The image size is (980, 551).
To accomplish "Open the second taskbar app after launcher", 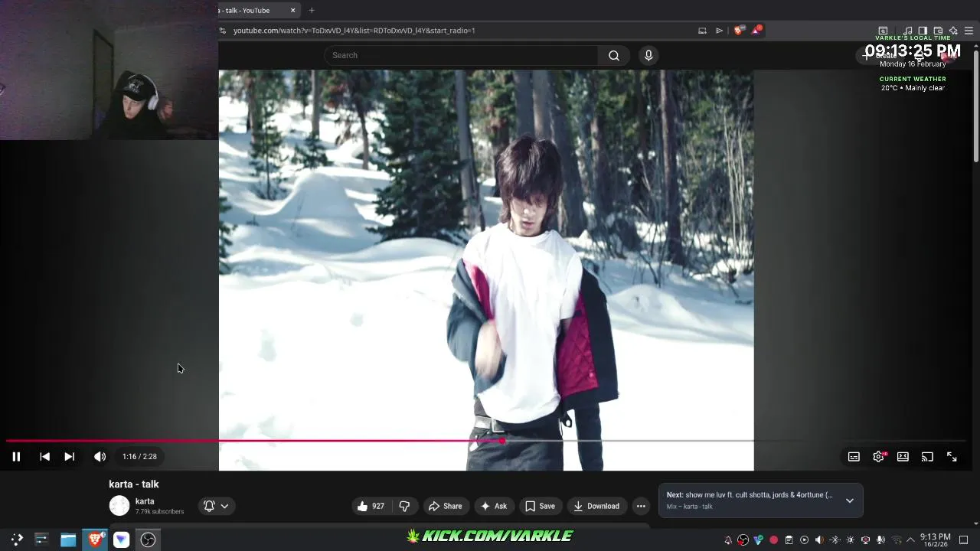I will pyautogui.click(x=41, y=540).
